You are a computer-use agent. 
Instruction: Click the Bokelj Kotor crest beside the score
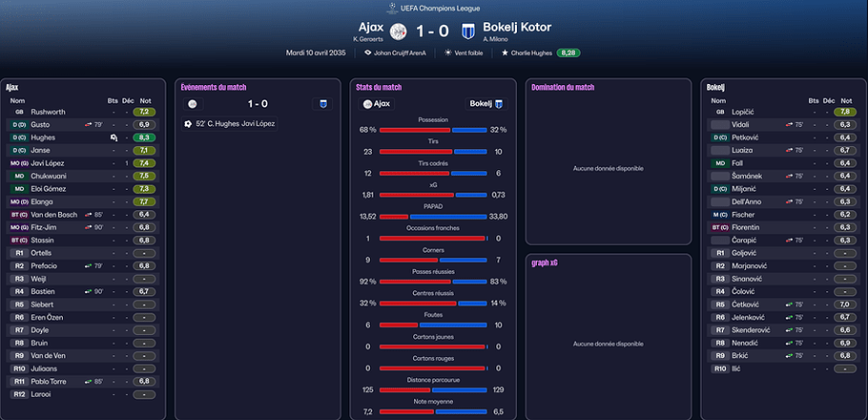click(x=467, y=30)
